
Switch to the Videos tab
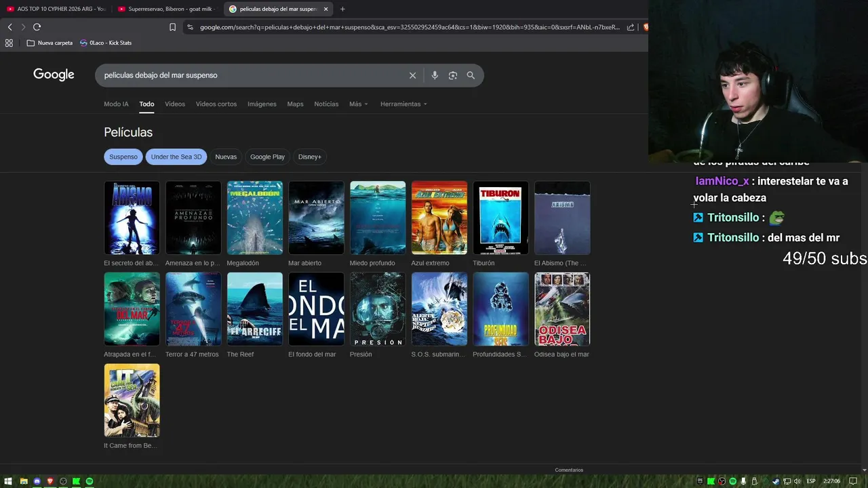pyautogui.click(x=175, y=104)
